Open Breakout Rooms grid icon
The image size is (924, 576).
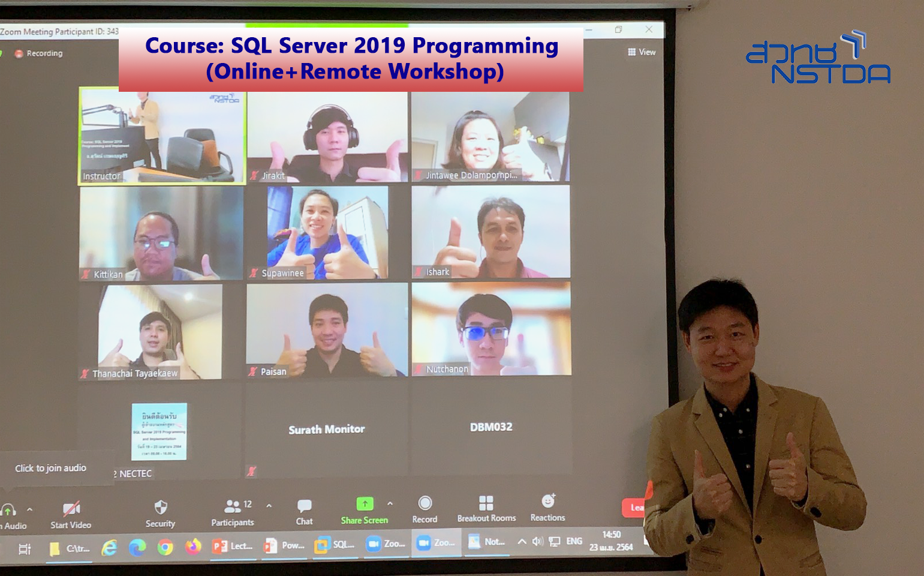coord(486,503)
